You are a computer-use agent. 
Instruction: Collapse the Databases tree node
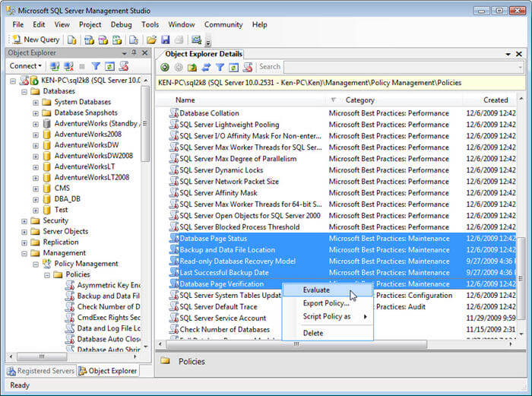coord(24,90)
